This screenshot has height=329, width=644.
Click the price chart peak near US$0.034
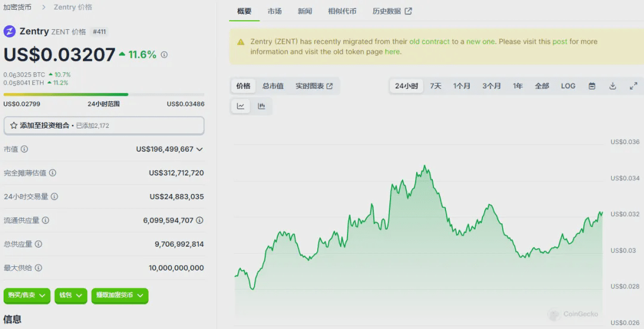point(425,166)
